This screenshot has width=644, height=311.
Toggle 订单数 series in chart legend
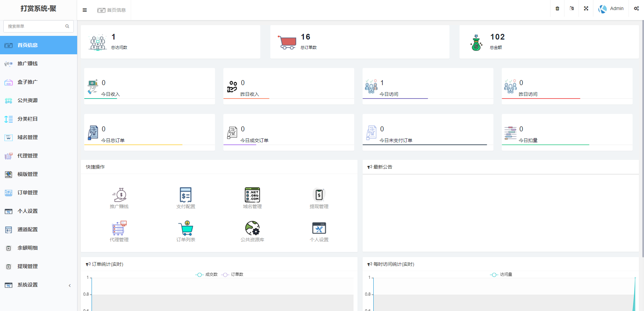(x=232, y=274)
